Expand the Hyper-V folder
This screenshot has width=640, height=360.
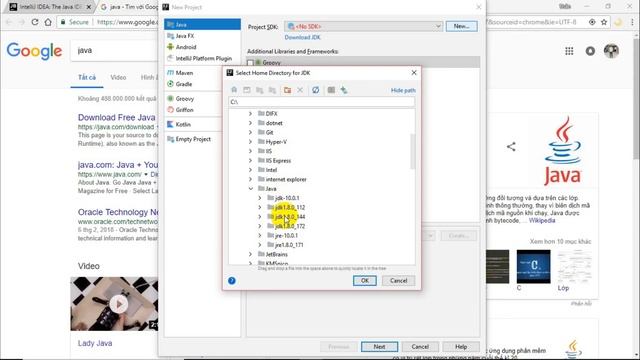click(x=251, y=142)
